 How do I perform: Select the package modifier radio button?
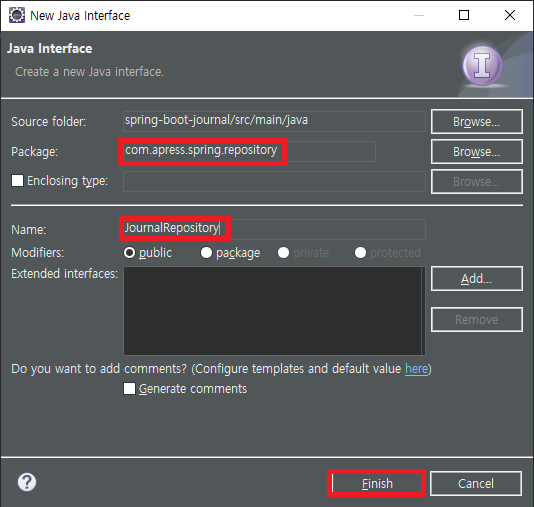(x=206, y=253)
